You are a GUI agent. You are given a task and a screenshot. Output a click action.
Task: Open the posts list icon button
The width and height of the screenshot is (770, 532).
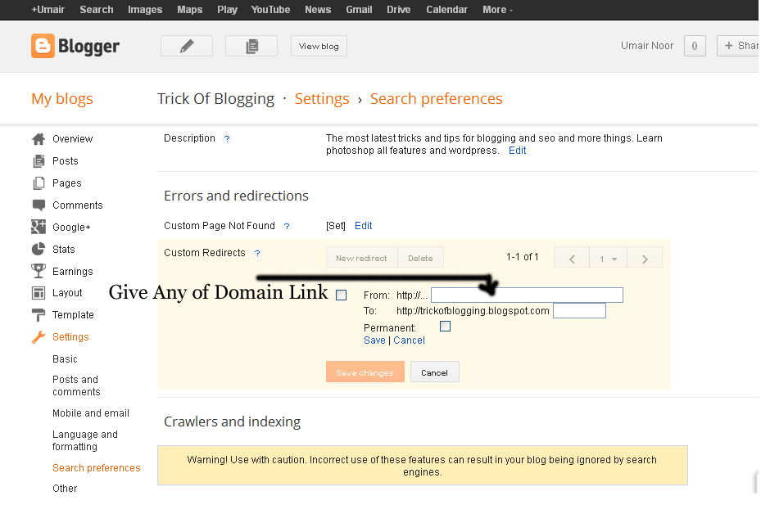[x=251, y=46]
